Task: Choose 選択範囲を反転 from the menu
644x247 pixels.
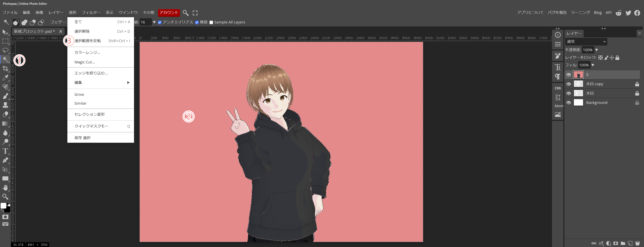Action: click(88, 41)
